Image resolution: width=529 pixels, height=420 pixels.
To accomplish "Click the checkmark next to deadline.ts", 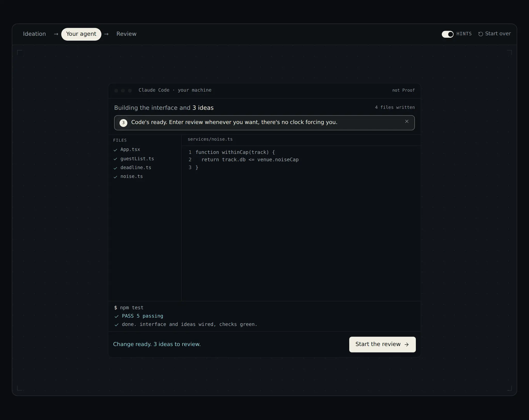I will click(115, 168).
